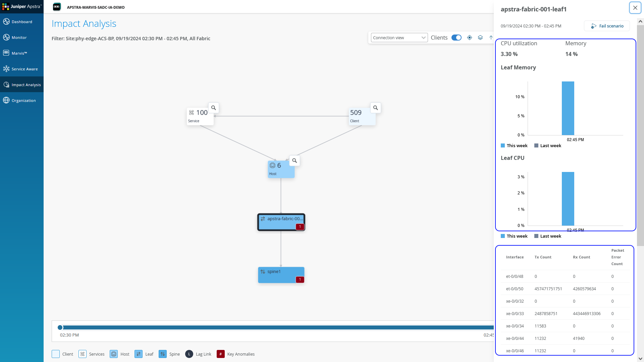Image resolution: width=644 pixels, height=362 pixels.
Task: Click the upload arrow icon near Clients
Action: (x=491, y=38)
